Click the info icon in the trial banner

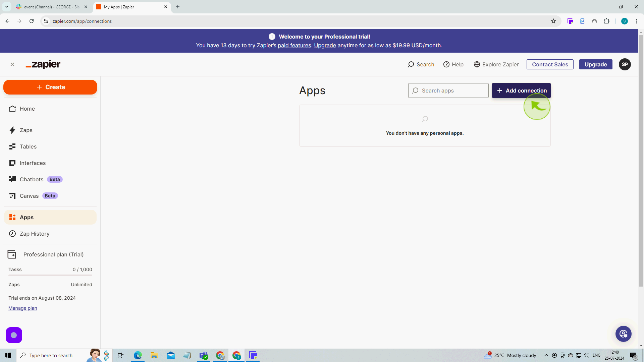(272, 37)
